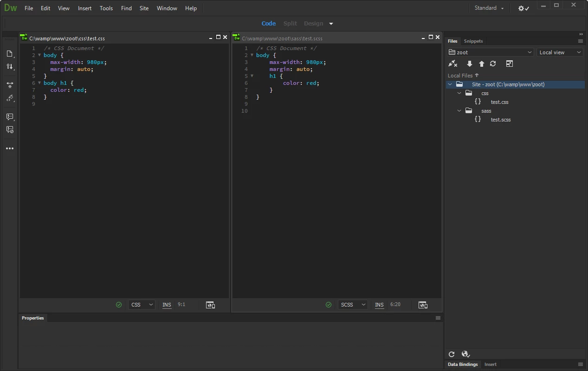Viewport: 588px width, 371px height.
Task: Click linting status check icon in test.css
Action: tap(119, 305)
